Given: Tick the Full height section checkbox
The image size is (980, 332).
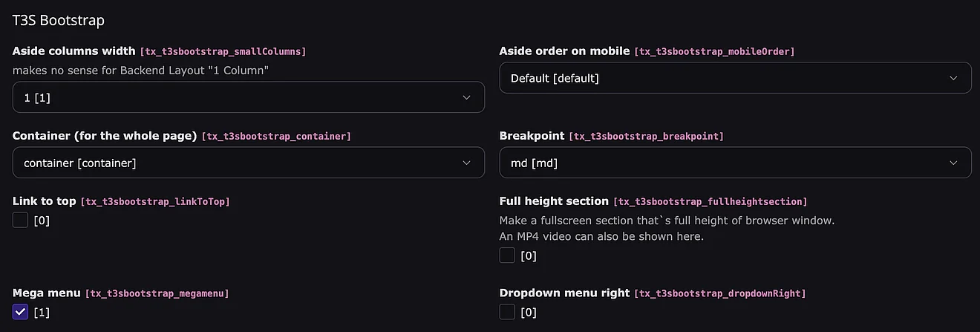Looking at the screenshot, I should coord(507,255).
